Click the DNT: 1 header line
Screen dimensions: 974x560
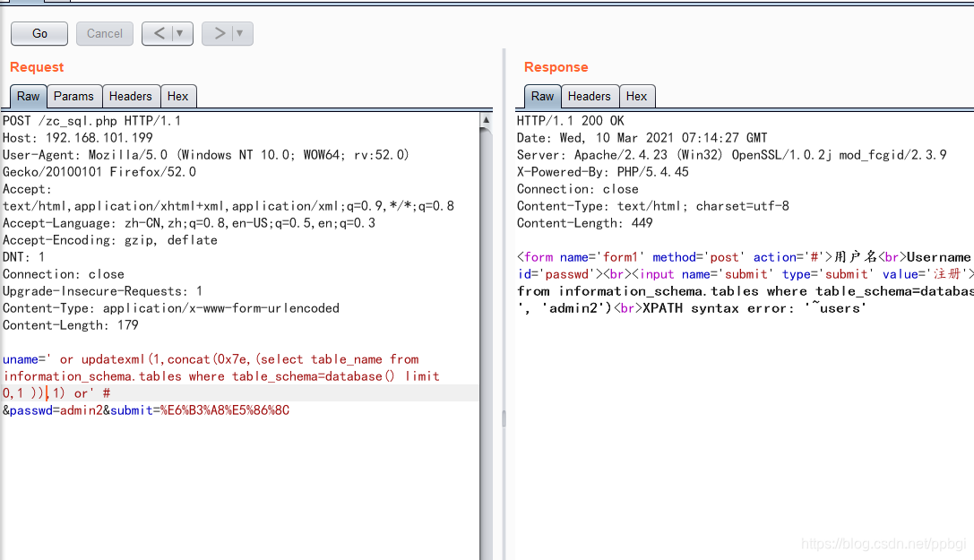(23, 257)
